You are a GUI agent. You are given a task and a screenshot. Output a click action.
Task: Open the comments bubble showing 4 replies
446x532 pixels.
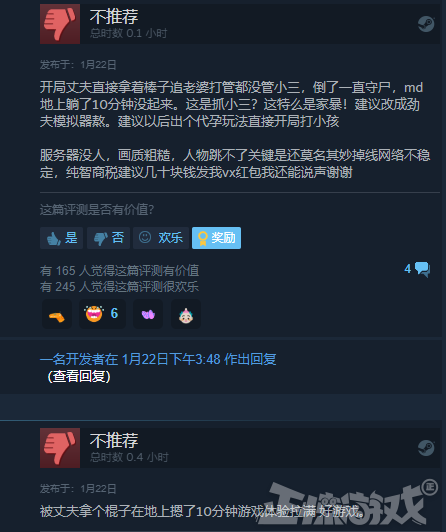pyautogui.click(x=418, y=269)
